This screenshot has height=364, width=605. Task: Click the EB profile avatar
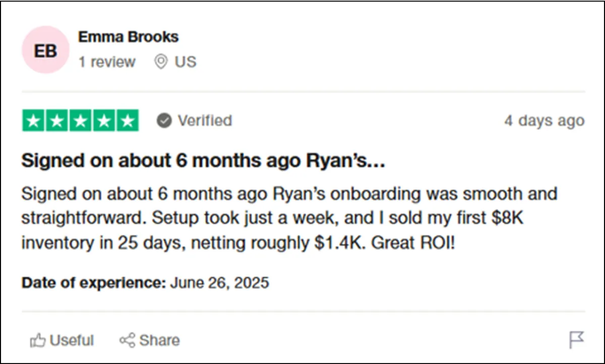(x=45, y=50)
